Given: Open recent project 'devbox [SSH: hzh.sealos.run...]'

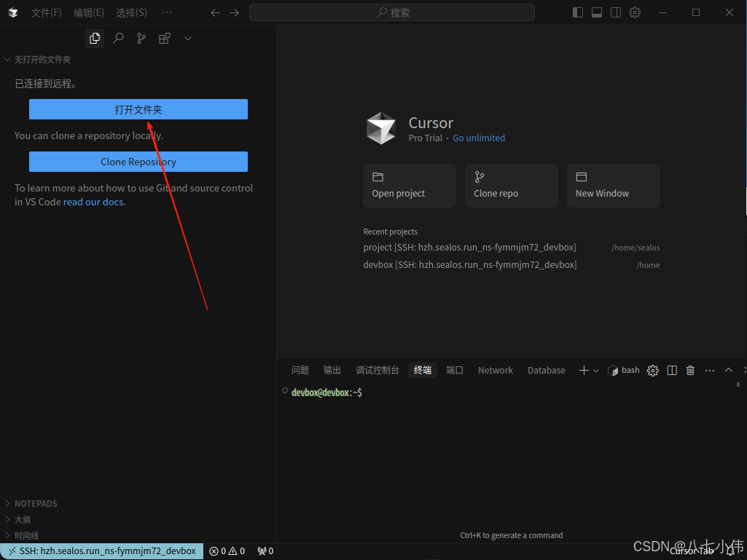Looking at the screenshot, I should (511, 265).
